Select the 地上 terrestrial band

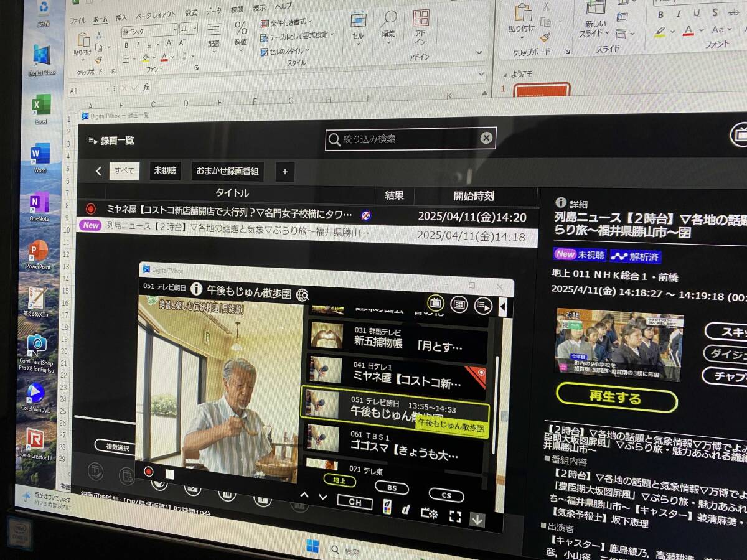(339, 480)
